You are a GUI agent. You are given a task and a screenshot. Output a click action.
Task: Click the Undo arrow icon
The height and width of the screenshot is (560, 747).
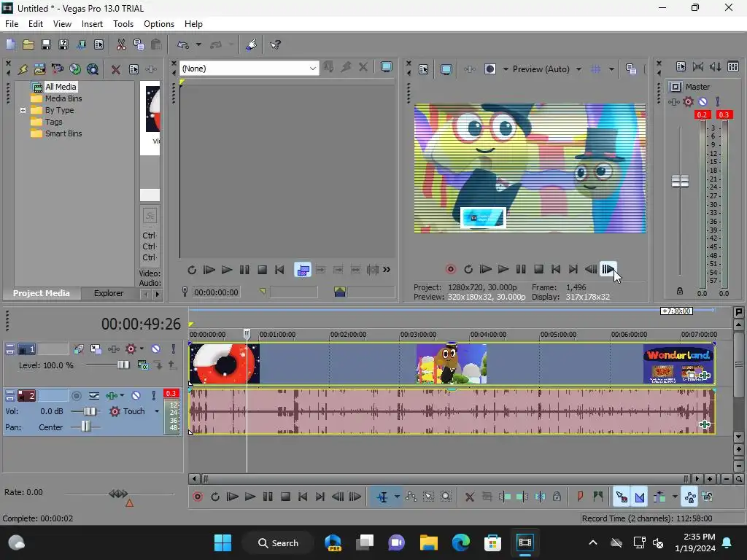point(183,44)
